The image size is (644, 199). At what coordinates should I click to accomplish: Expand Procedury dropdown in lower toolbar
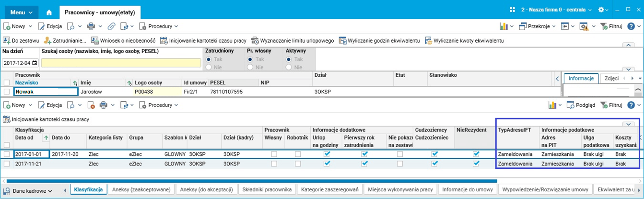[x=176, y=105]
